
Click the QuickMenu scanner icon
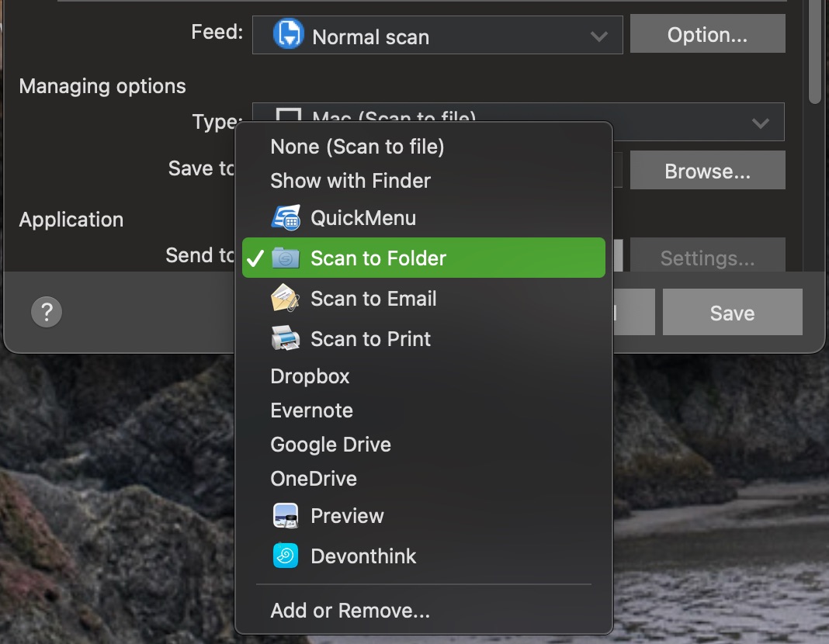click(x=286, y=218)
